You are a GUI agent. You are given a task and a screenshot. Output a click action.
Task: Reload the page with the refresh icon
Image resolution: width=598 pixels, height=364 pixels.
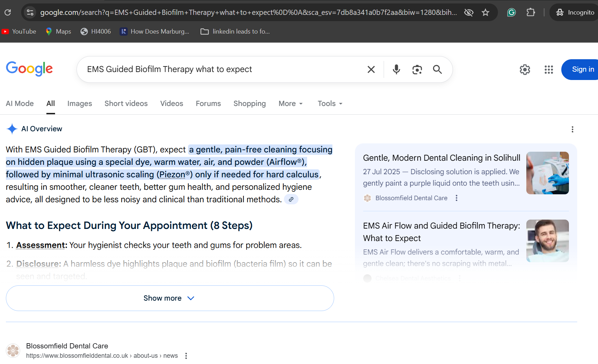click(x=8, y=12)
